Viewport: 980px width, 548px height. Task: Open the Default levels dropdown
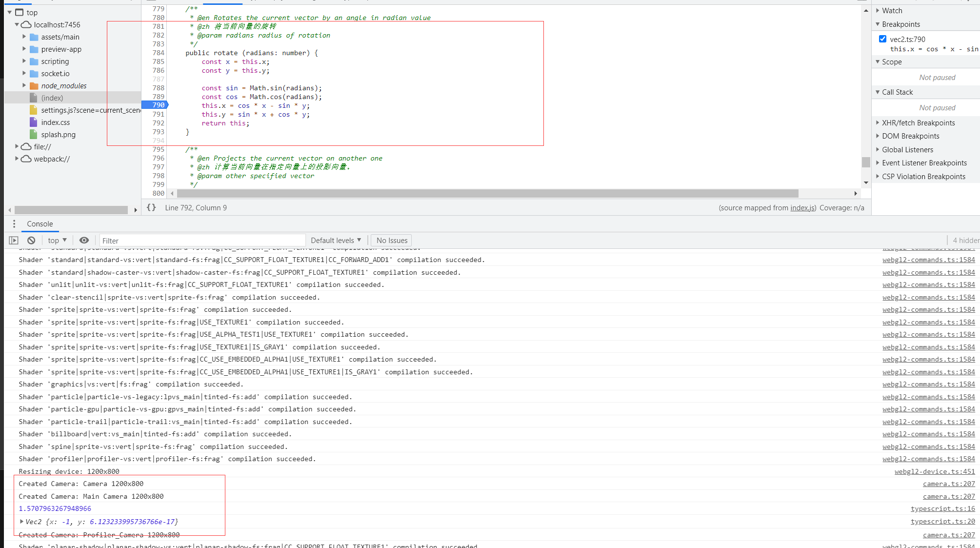click(336, 240)
